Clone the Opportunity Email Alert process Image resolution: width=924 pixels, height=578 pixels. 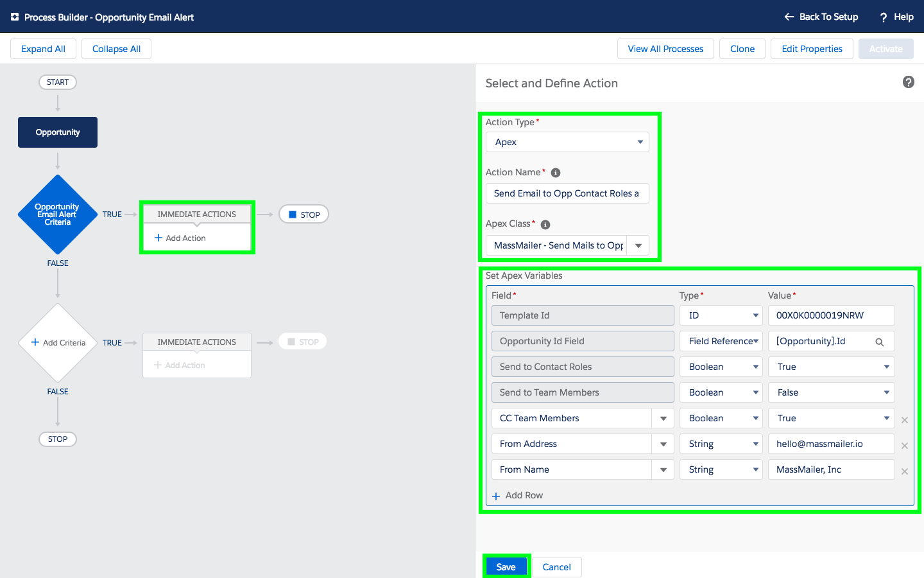tap(742, 49)
